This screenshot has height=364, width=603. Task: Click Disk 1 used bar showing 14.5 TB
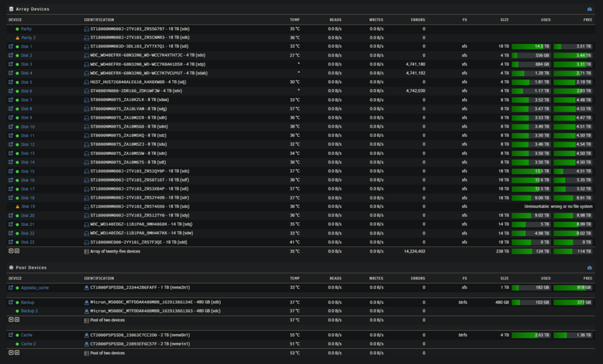pyautogui.click(x=531, y=46)
